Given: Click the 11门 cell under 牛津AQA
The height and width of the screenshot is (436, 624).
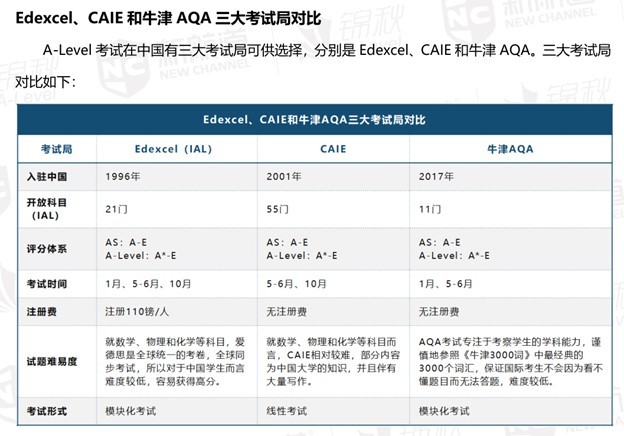Looking at the screenshot, I should (430, 208).
